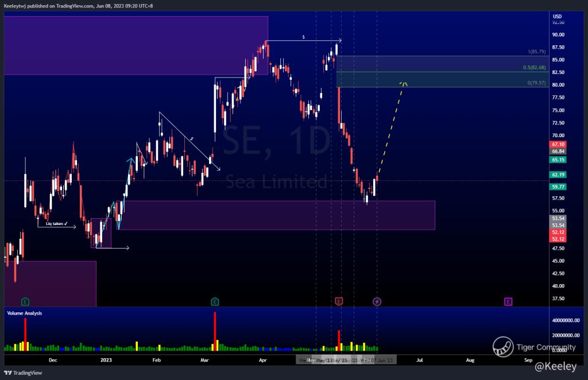Click Apr on the time axis
Viewport: 588px width, 380px height.
pos(263,360)
